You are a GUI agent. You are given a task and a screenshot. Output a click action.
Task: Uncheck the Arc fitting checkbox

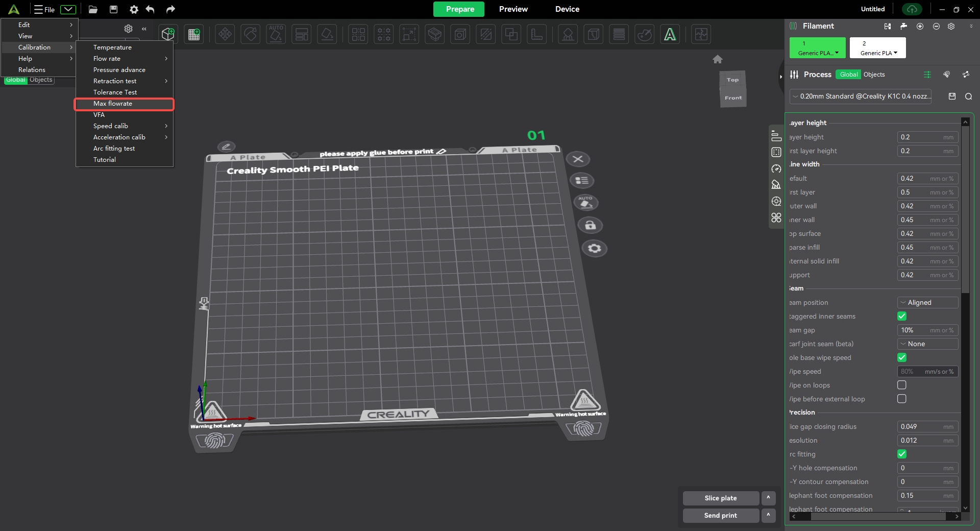pyautogui.click(x=902, y=454)
